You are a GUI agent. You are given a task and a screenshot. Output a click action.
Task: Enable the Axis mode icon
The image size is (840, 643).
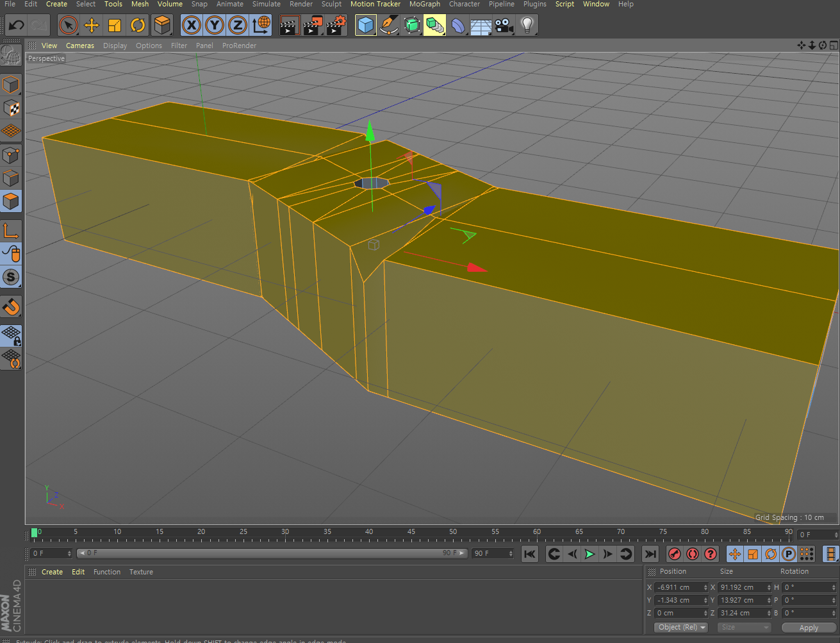[x=12, y=231]
